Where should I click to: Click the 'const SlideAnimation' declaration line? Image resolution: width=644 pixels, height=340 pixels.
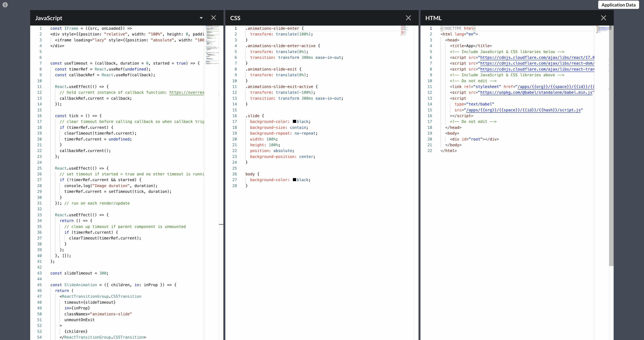(x=113, y=285)
